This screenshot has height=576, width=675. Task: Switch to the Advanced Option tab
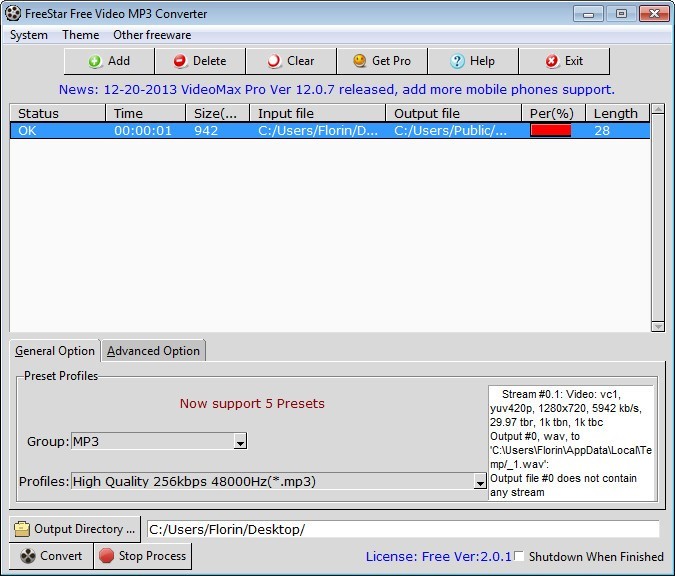[153, 351]
